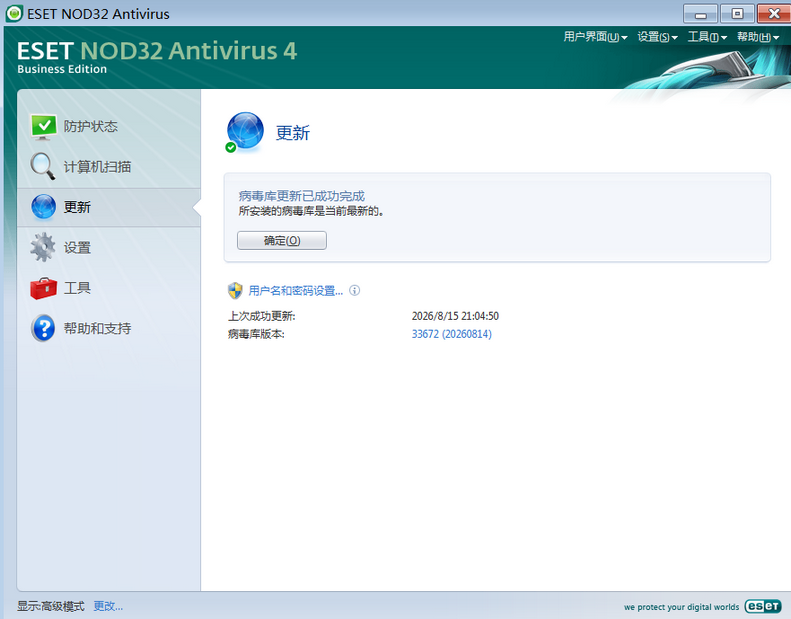
Task: Click the gear icon beside 设置
Action: pos(43,247)
